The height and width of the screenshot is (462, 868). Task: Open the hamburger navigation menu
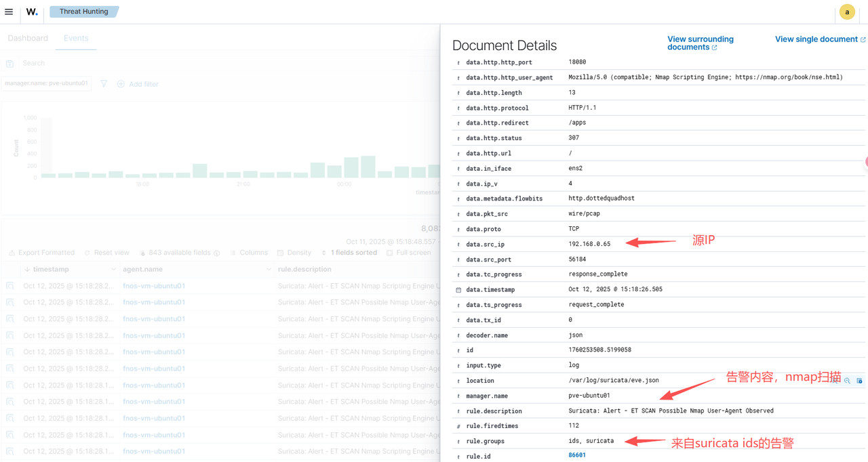9,12
